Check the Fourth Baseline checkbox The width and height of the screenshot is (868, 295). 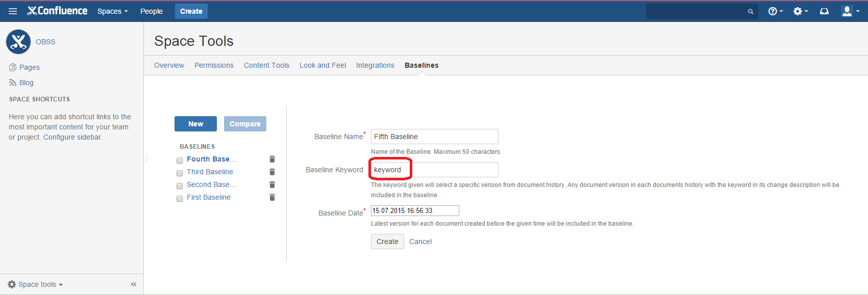click(x=180, y=160)
